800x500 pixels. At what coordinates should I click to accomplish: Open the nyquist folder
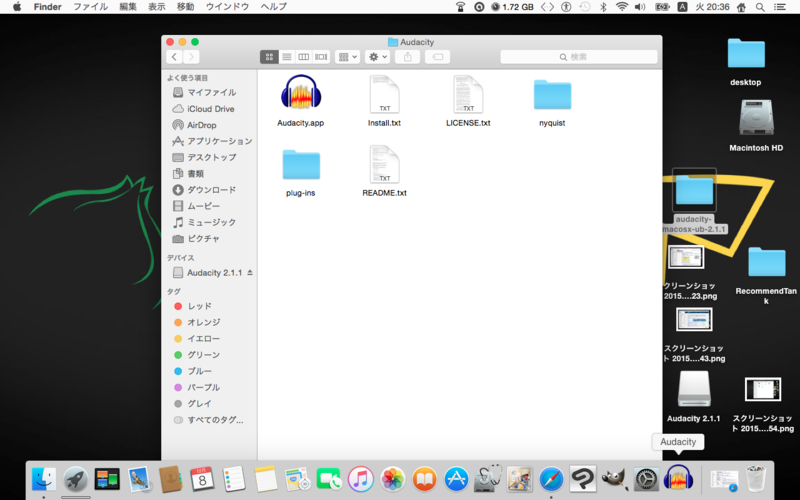point(552,95)
